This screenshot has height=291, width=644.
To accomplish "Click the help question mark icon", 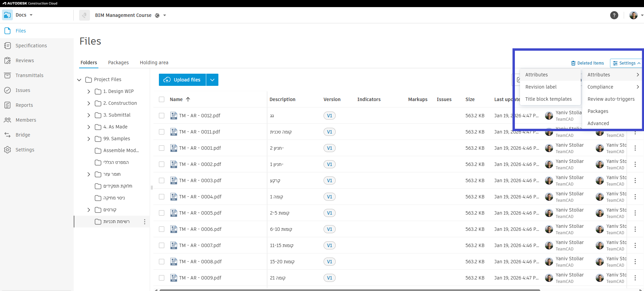I will 614,15.
